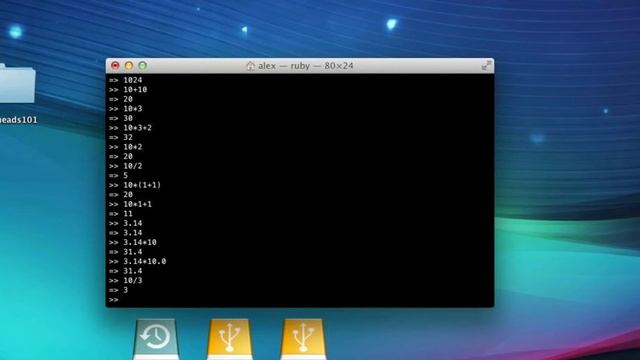Click the output line '=> 3.14'
Viewport: 640px width, 360px height.
(125, 233)
